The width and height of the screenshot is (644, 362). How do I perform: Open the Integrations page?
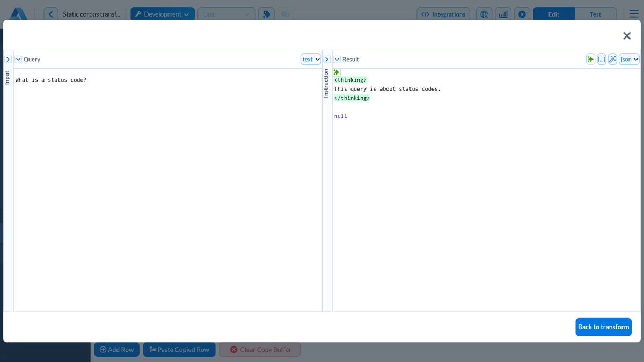(x=443, y=13)
